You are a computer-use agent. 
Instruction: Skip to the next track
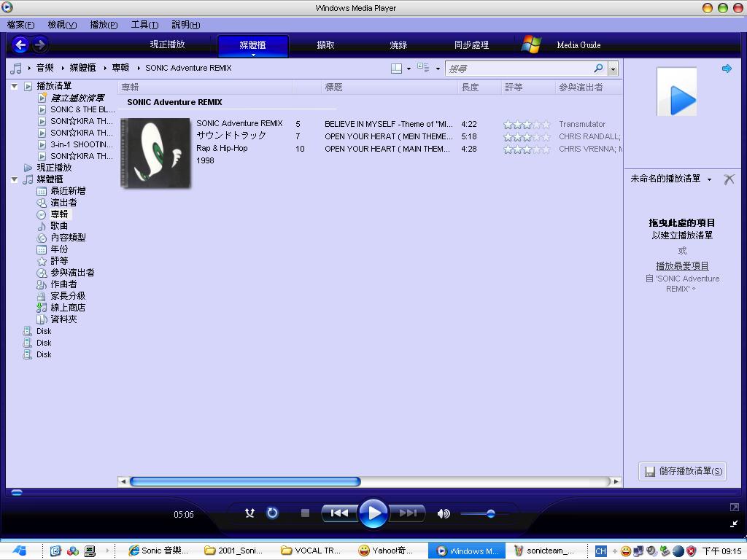(408, 513)
